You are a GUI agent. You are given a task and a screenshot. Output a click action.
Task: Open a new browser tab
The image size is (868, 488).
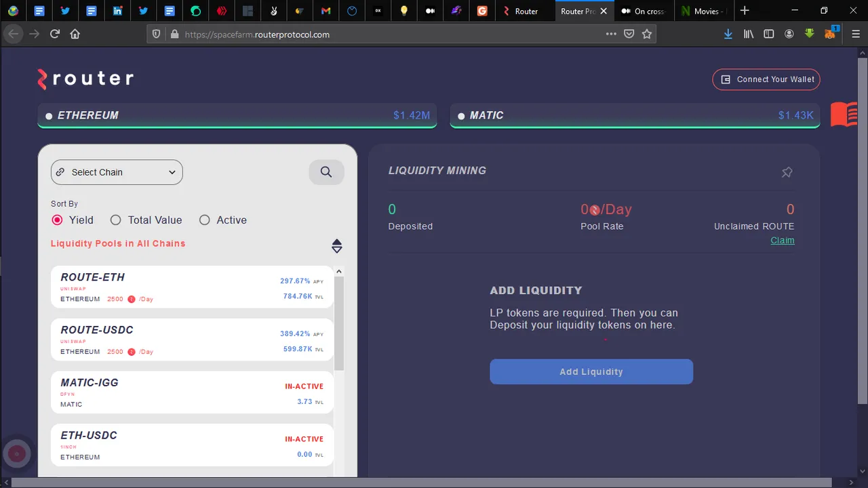coord(745,11)
